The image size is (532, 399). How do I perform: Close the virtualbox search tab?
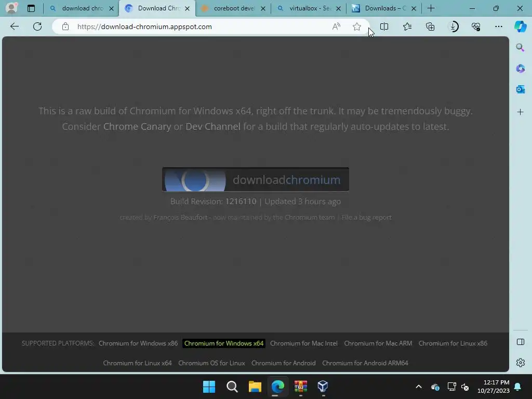338,8
